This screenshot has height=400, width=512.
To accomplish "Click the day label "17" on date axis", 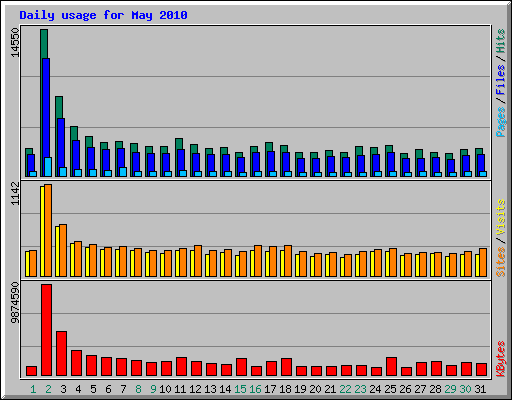I will [270, 389].
